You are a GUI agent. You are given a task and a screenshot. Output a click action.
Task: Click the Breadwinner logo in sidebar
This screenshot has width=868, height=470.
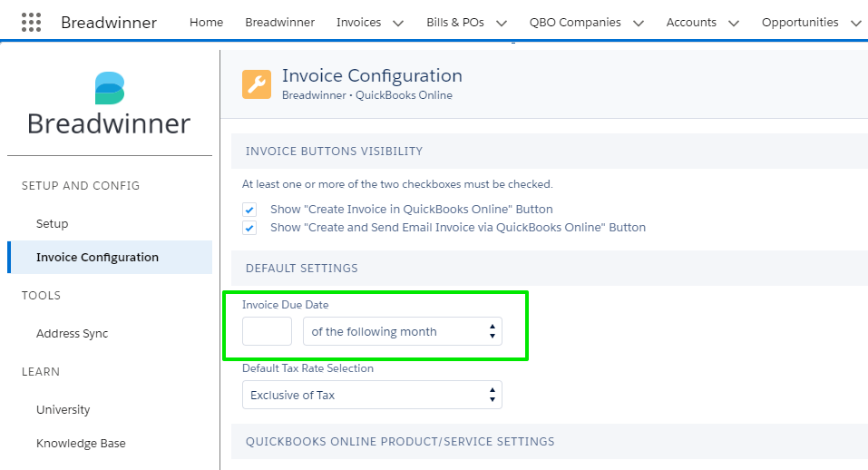pos(109,104)
